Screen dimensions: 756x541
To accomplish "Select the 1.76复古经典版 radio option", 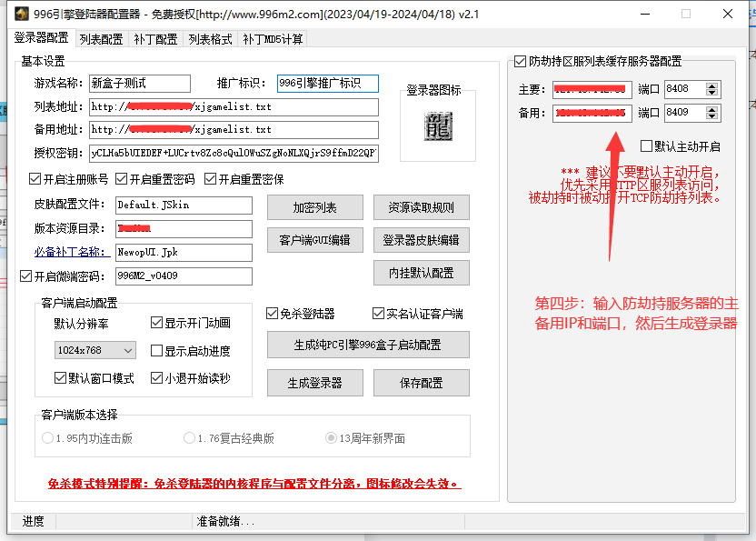I will (x=189, y=438).
